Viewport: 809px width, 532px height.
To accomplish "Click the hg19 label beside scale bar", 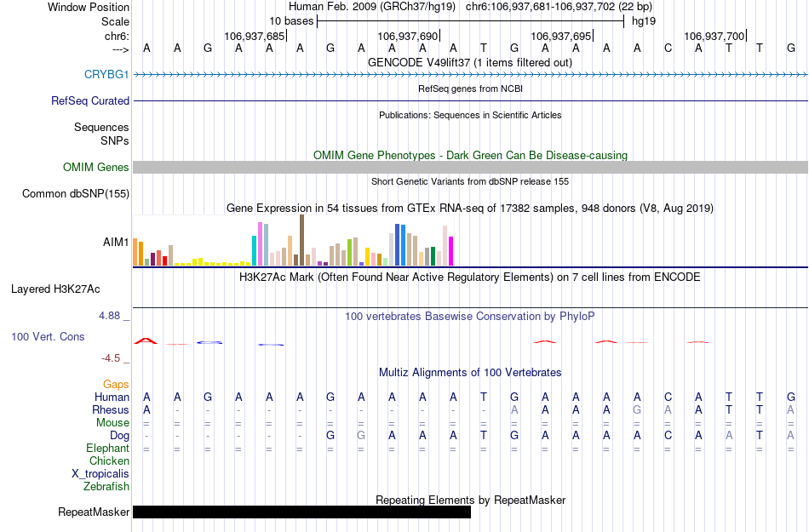I will (x=644, y=21).
